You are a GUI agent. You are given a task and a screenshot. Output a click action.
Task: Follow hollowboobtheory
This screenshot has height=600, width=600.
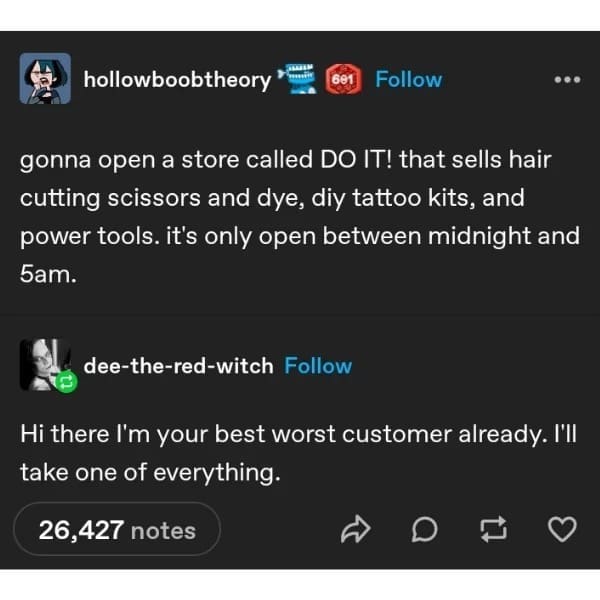click(x=408, y=80)
